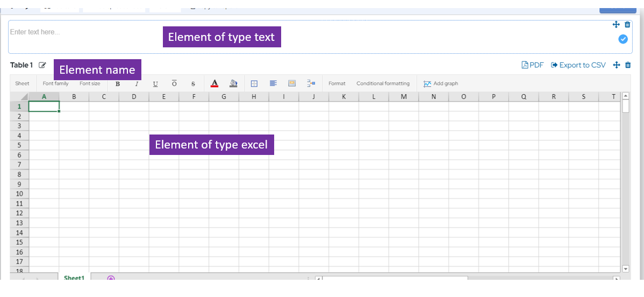Screen dimensions: 644x297
Task: Click the PDF export link
Action: pyautogui.click(x=532, y=65)
